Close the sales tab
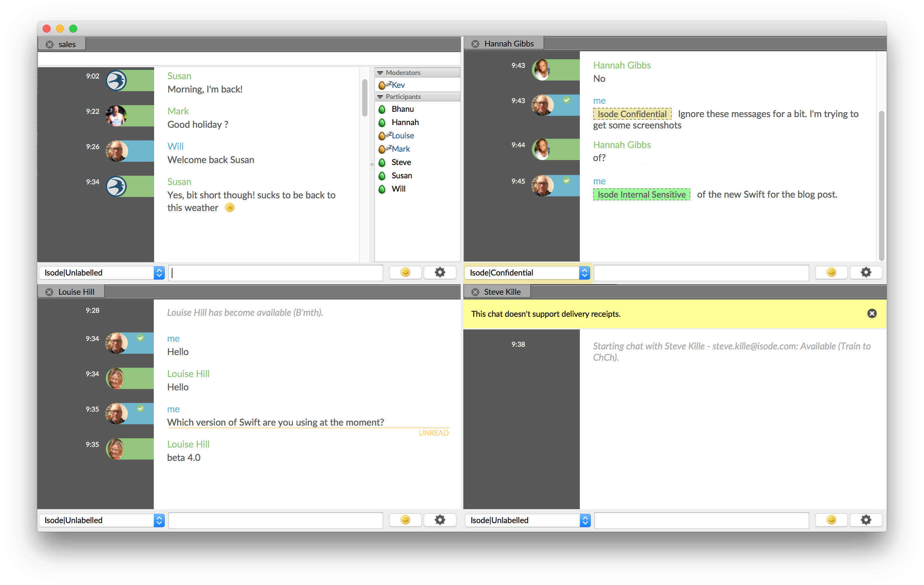Viewport: 924px width, 585px height. (50, 44)
